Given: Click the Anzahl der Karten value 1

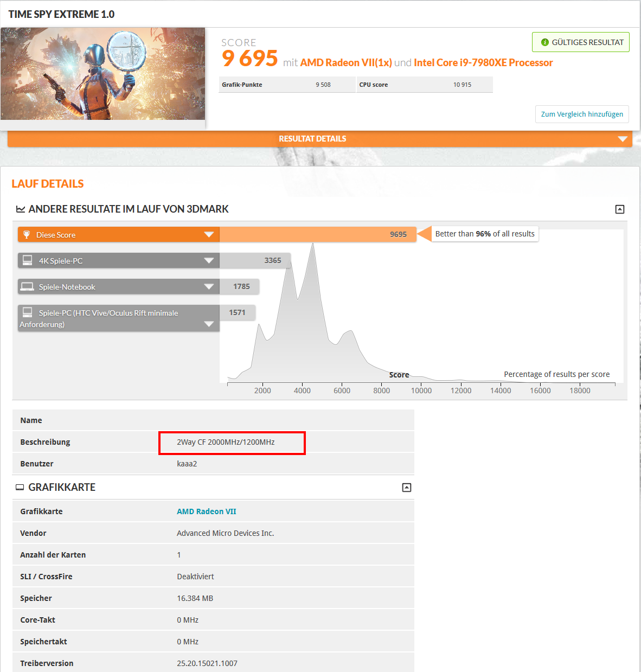Looking at the screenshot, I should 179,555.
